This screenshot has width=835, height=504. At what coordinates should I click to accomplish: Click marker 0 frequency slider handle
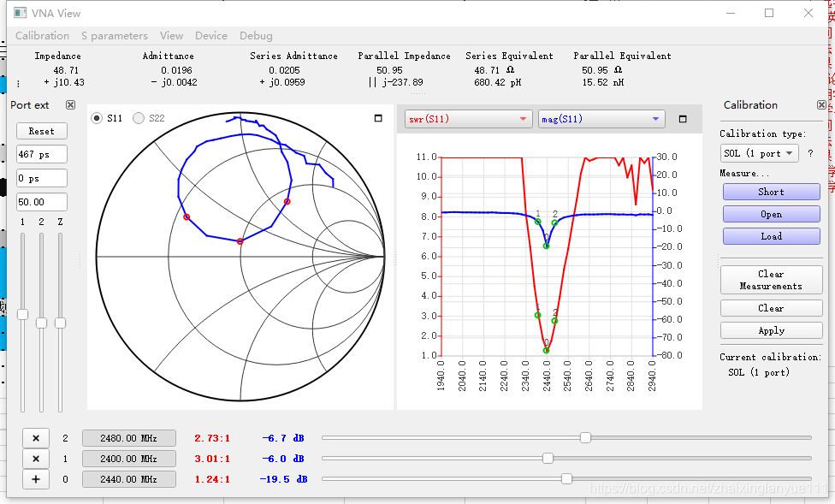[566, 478]
